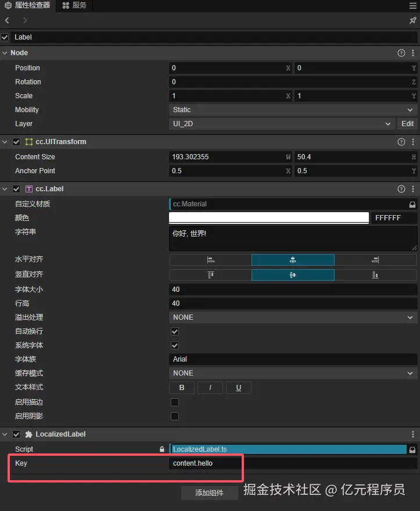420x511 pixels.
Task: Select center horizontal alignment
Action: tap(293, 260)
